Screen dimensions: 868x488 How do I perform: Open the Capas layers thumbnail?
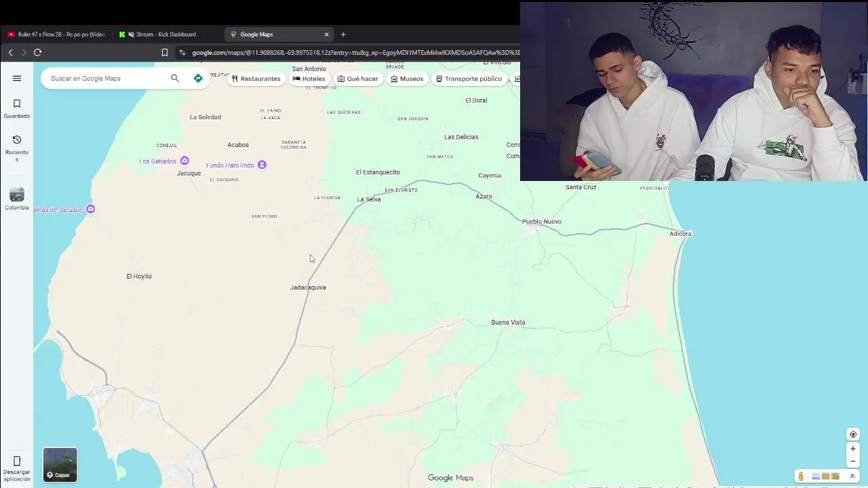[60, 464]
